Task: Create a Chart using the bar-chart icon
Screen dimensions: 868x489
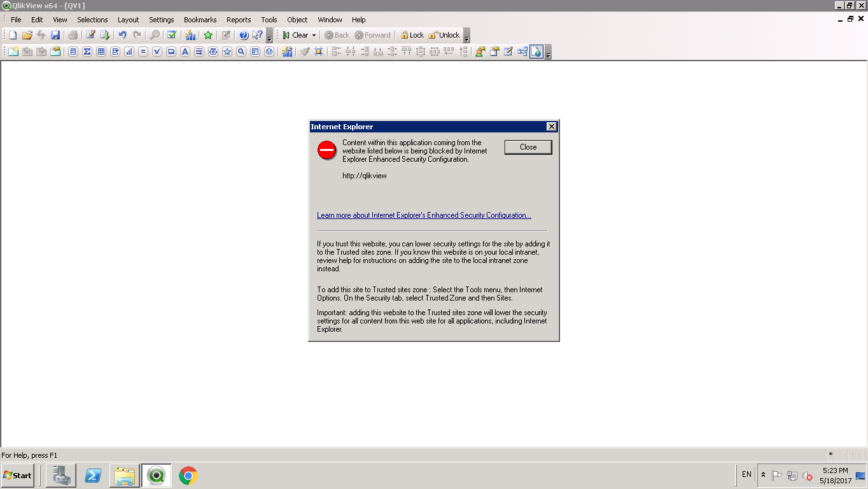Action: click(129, 52)
